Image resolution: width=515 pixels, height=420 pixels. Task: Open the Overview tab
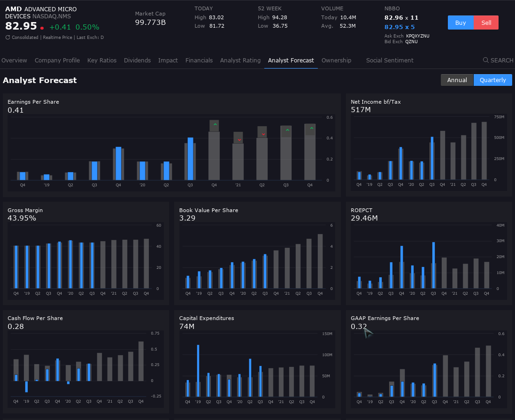[14, 61]
